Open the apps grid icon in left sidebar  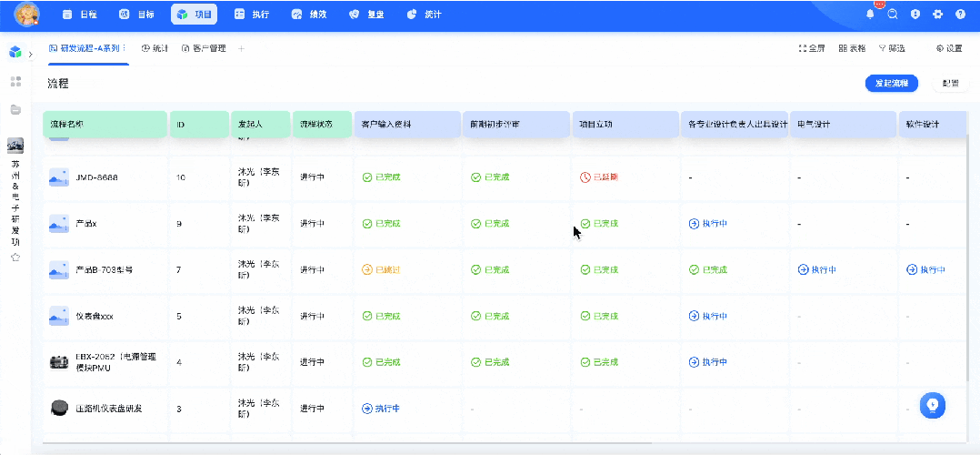pyautogui.click(x=15, y=81)
